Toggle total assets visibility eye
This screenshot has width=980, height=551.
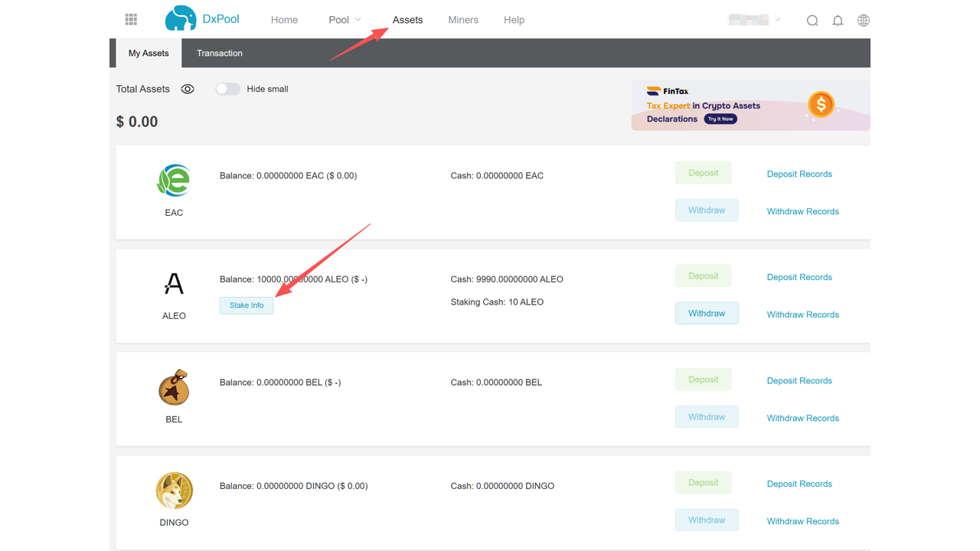tap(188, 89)
